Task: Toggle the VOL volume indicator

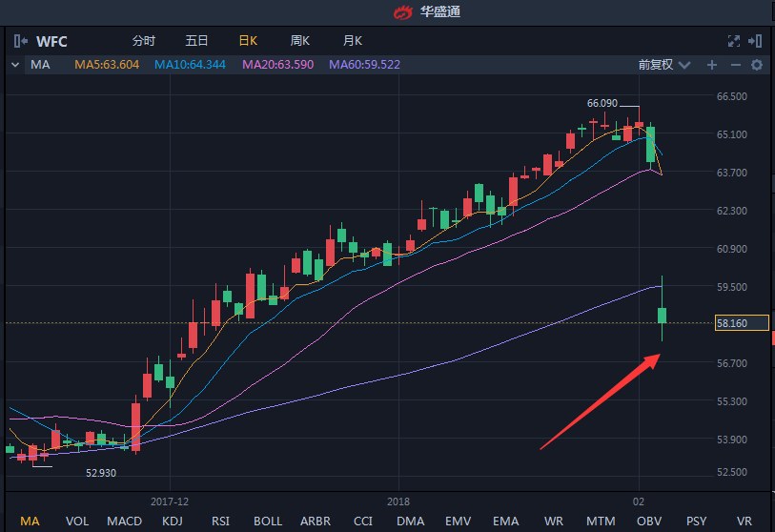Action: [77, 521]
